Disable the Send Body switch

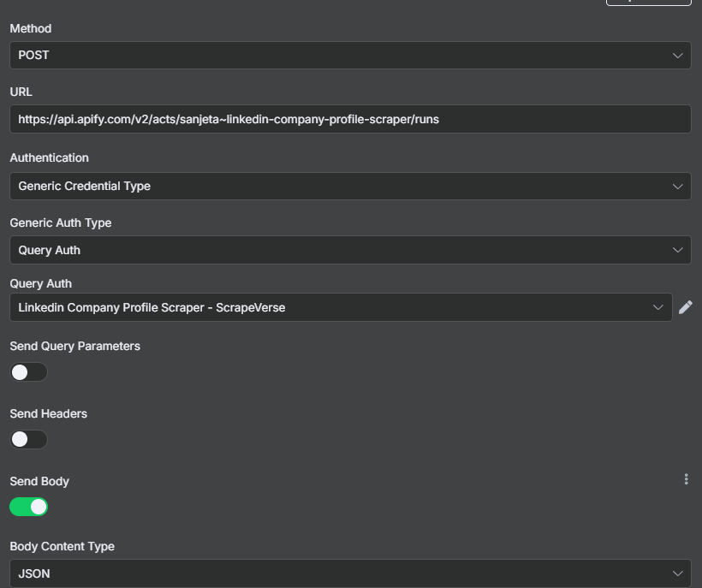[x=28, y=507]
